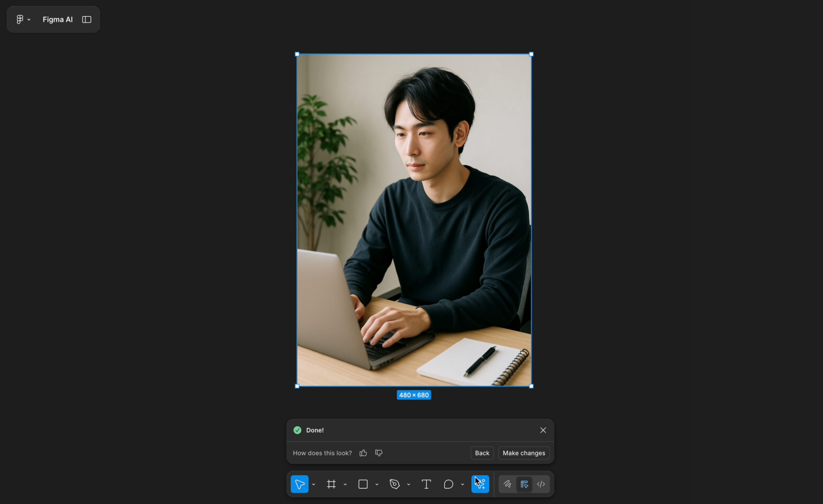
Task: Expand the Move tool options chevron
Action: pyautogui.click(x=314, y=484)
